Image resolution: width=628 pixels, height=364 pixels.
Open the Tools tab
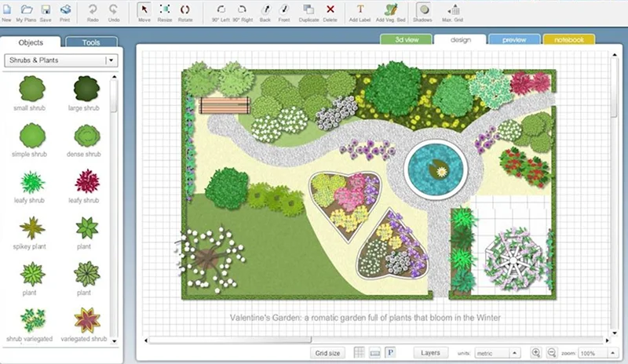pos(91,42)
